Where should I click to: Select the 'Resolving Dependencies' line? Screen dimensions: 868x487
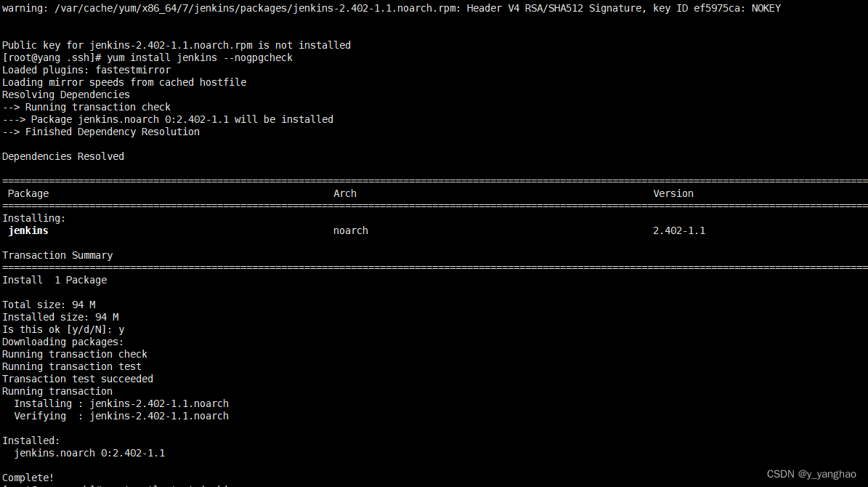[x=66, y=94]
